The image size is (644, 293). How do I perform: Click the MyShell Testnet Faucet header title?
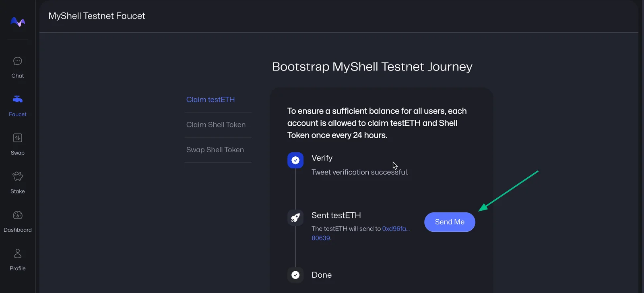(97, 16)
